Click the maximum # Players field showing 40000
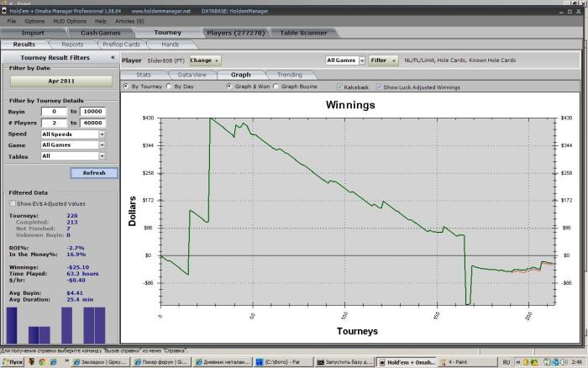Screen dimensions: 588x368 92,123
